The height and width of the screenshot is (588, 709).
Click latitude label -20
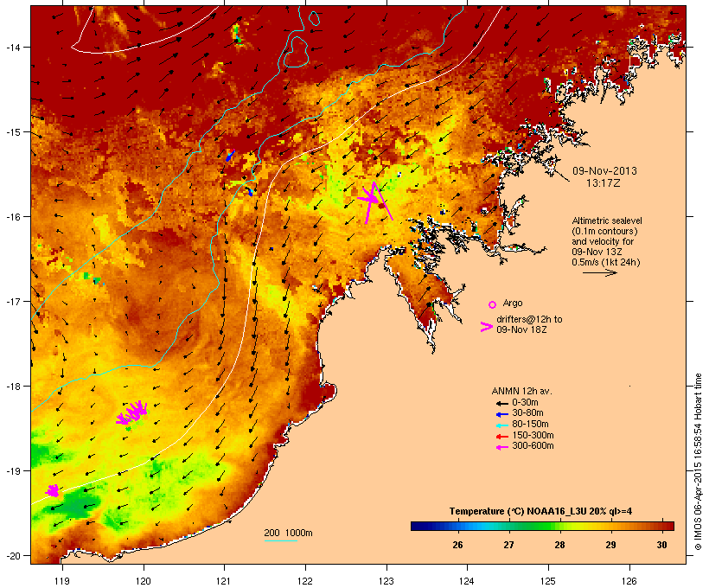click(12, 556)
